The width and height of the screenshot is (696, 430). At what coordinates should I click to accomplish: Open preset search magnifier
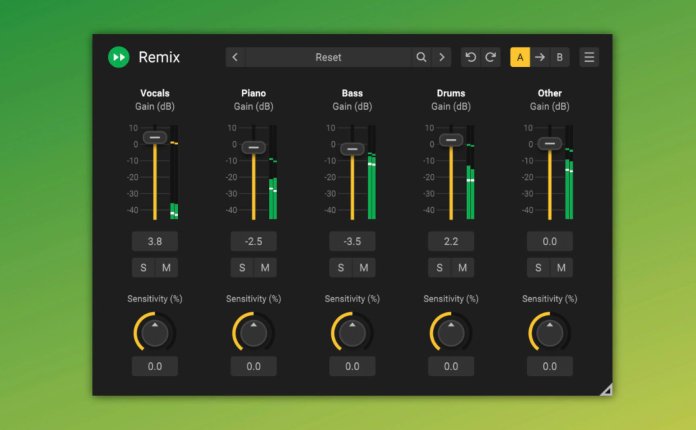pyautogui.click(x=421, y=57)
